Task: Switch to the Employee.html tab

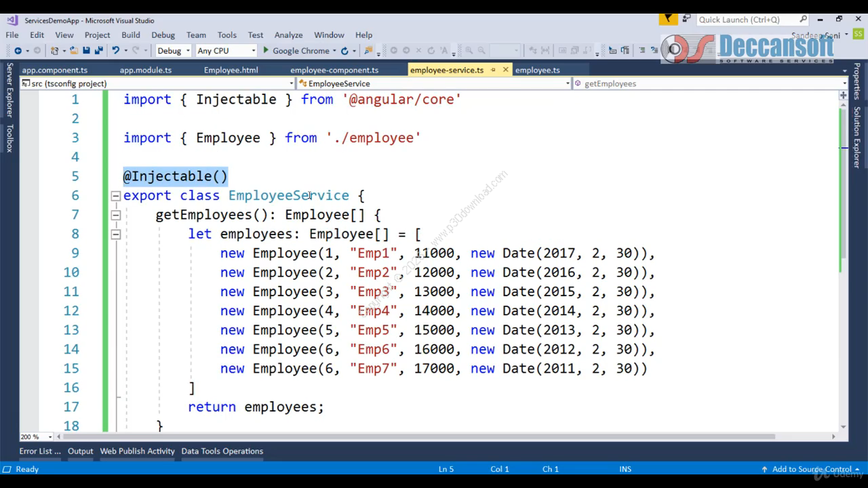Action: click(x=231, y=70)
